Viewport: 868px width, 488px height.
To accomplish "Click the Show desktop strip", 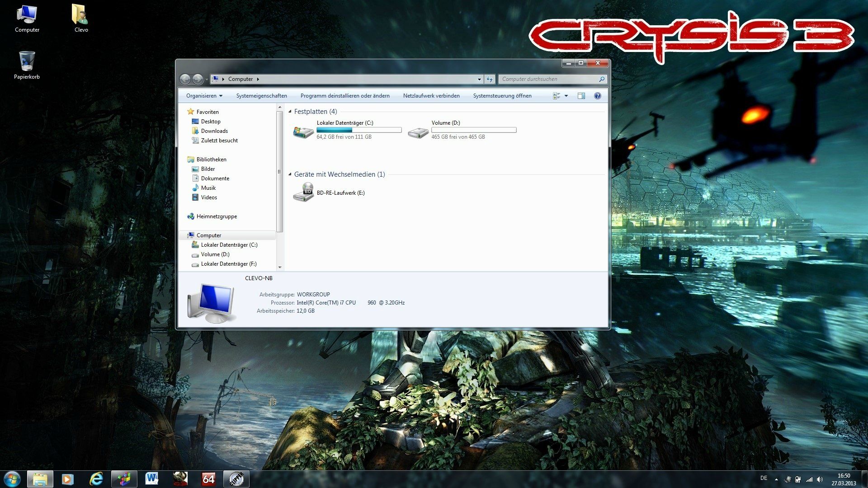I will pos(864,479).
